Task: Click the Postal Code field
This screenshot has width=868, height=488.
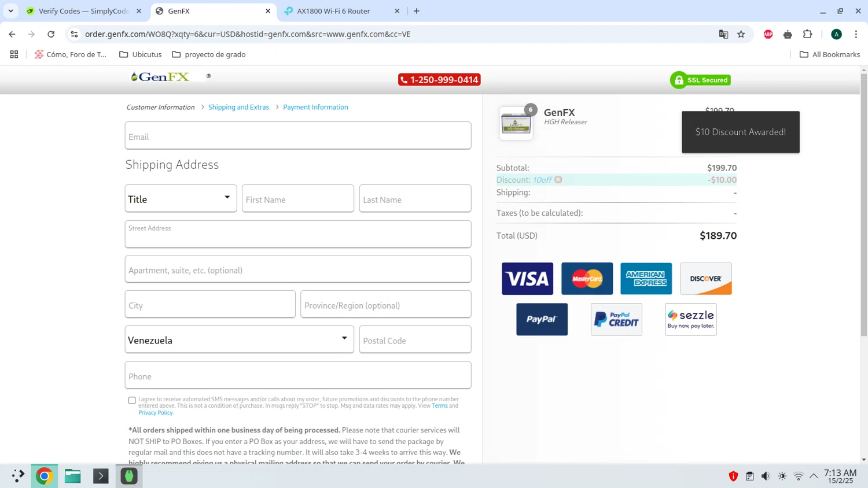Action: tap(415, 339)
